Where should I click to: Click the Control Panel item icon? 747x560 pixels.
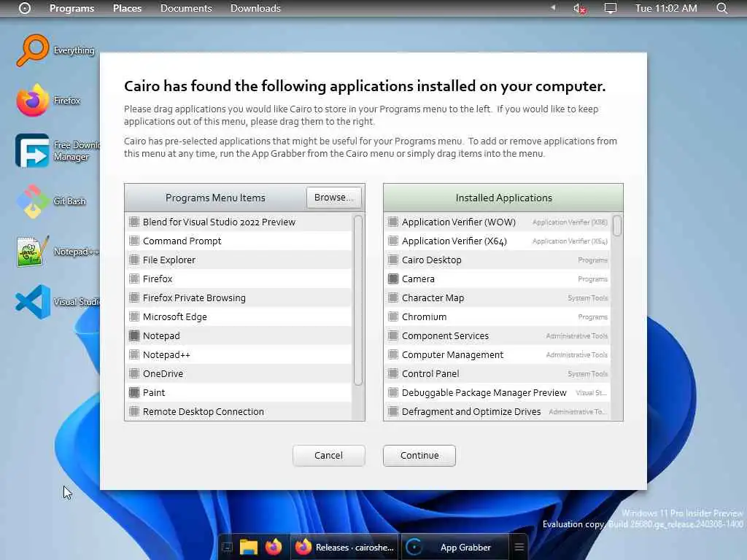pos(393,374)
